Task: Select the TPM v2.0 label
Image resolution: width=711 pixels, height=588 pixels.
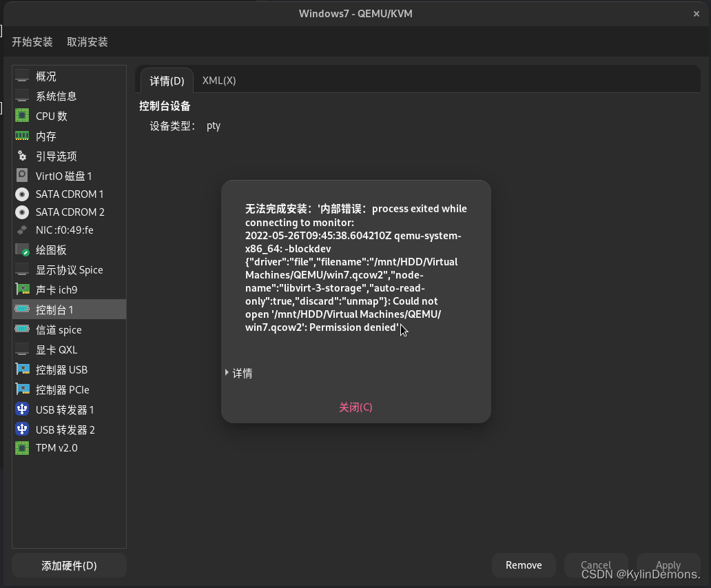Action: click(x=56, y=448)
